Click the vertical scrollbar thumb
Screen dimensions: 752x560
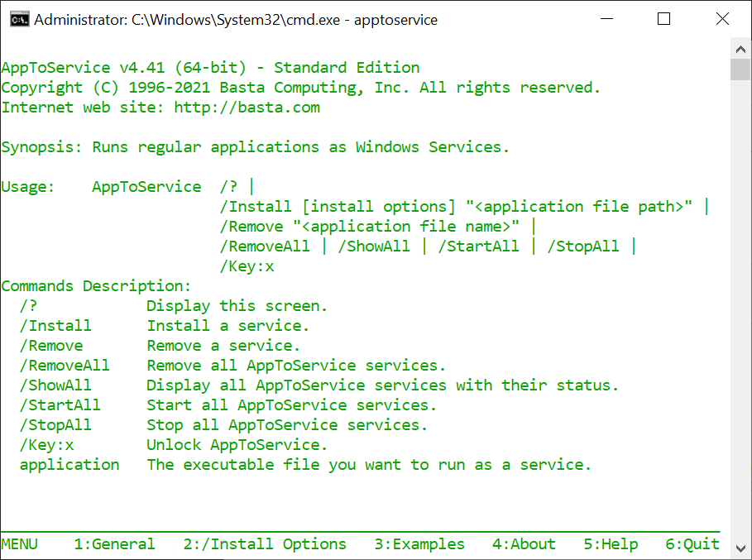click(x=740, y=69)
